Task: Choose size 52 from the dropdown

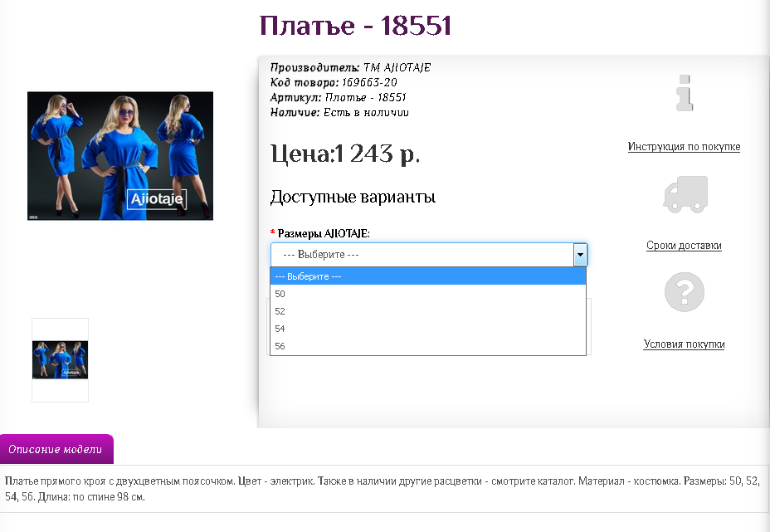Action: tap(428, 311)
